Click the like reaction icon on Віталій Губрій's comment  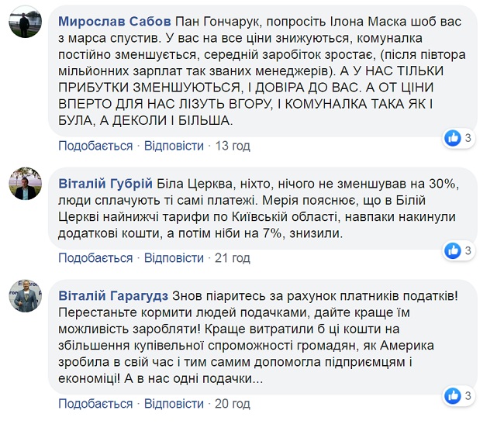pos(453,250)
